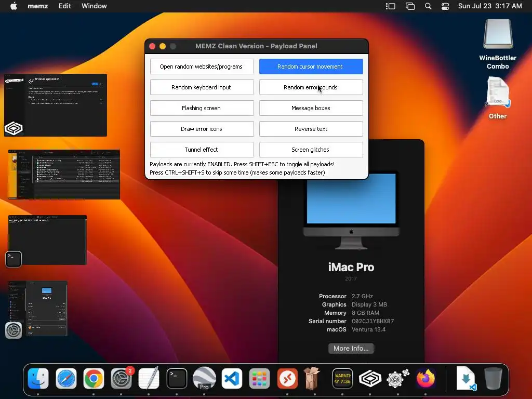Screen dimensions: 532x399
Task: Open Console warning app in dock
Action: [x=342, y=378]
